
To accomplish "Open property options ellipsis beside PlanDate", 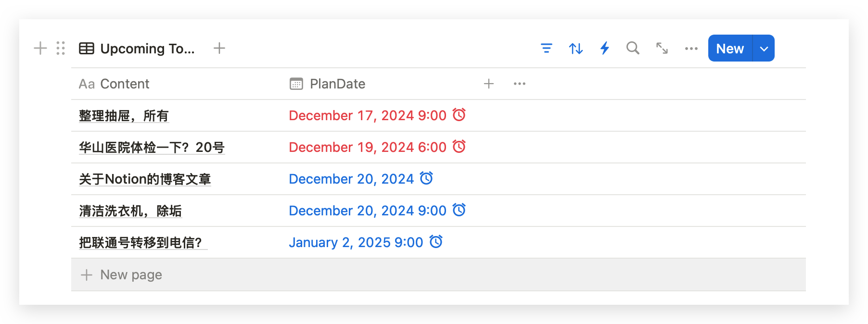I will [x=520, y=84].
